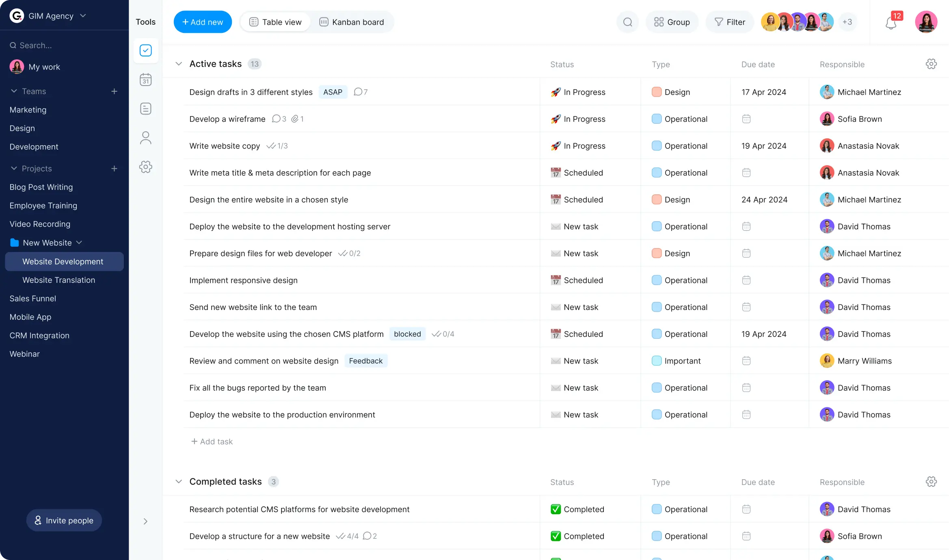Open the calendar tool in Tools sidebar
This screenshot has width=949, height=560.
(x=145, y=80)
